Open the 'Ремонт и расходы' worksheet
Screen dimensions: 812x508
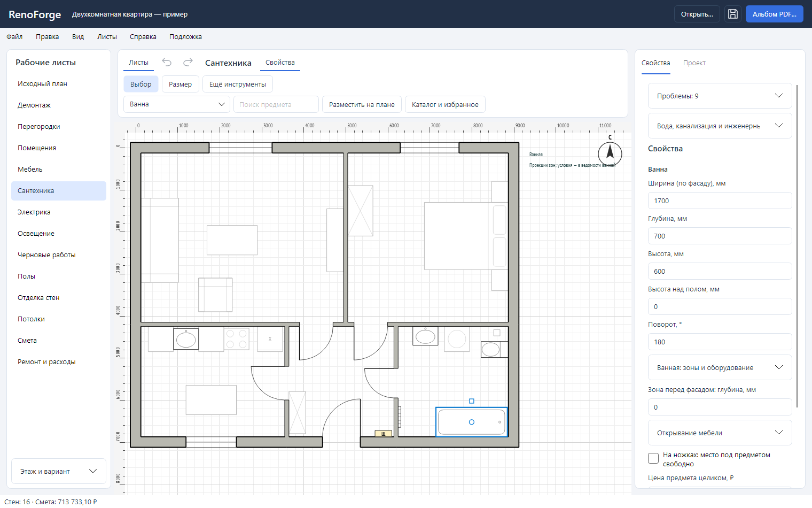tap(59, 362)
